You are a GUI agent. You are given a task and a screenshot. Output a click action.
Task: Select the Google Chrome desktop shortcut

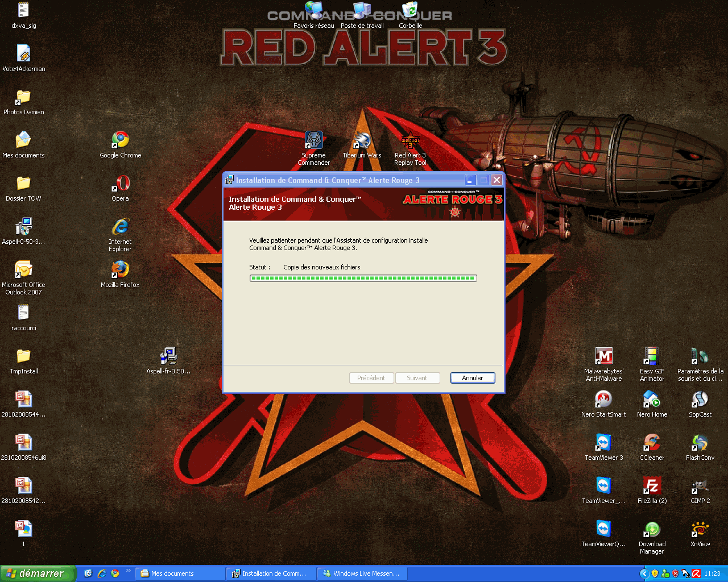click(x=120, y=145)
